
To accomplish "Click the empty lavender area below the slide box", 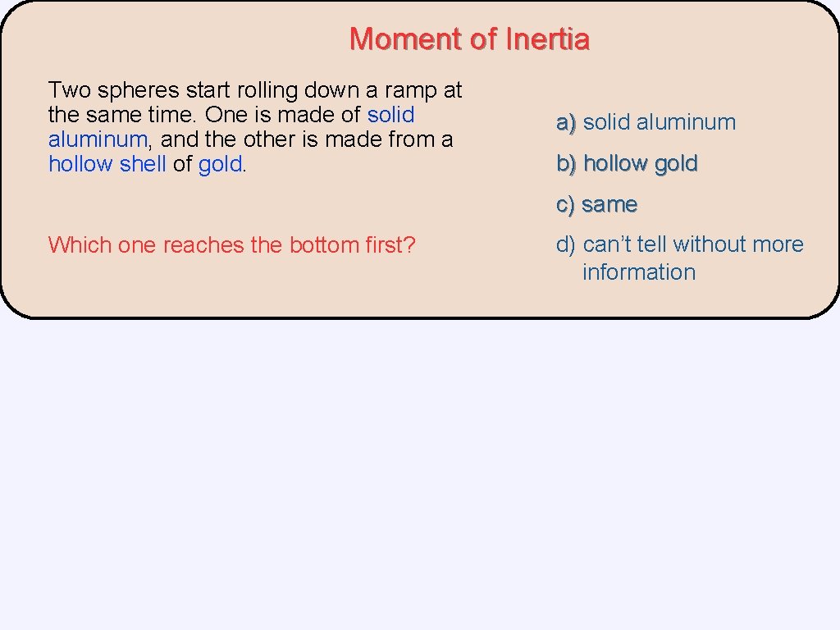I will [420, 476].
